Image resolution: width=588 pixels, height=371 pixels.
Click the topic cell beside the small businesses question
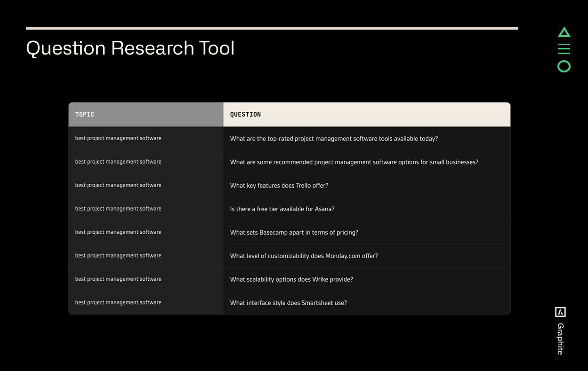pos(145,162)
